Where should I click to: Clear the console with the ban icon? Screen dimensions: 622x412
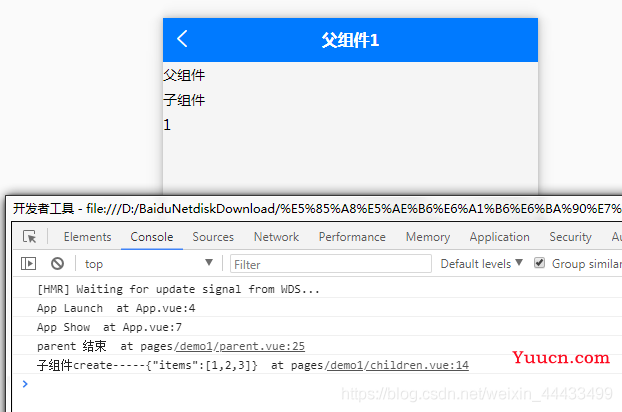click(x=58, y=263)
